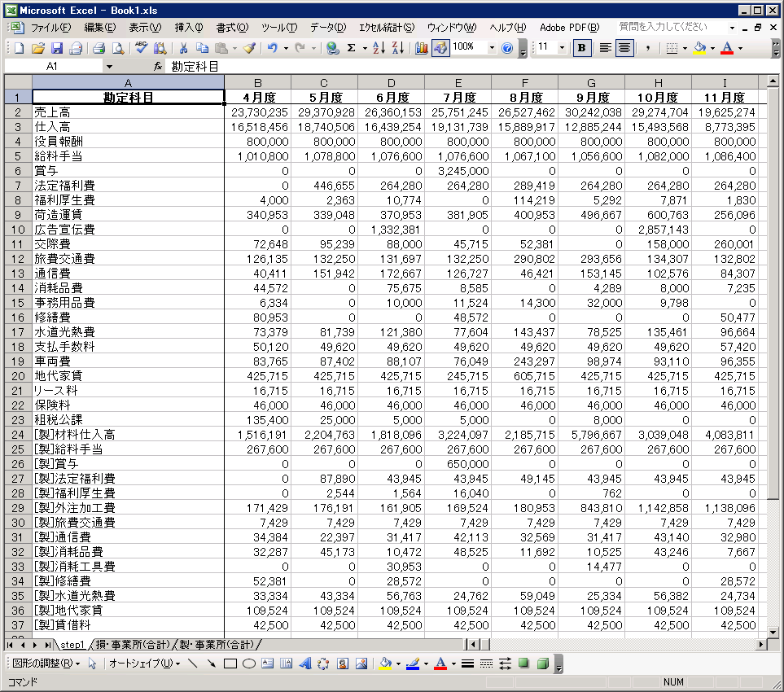Click the AutoSum sigma icon
Viewport: 784px width, 692px height.
tap(352, 48)
